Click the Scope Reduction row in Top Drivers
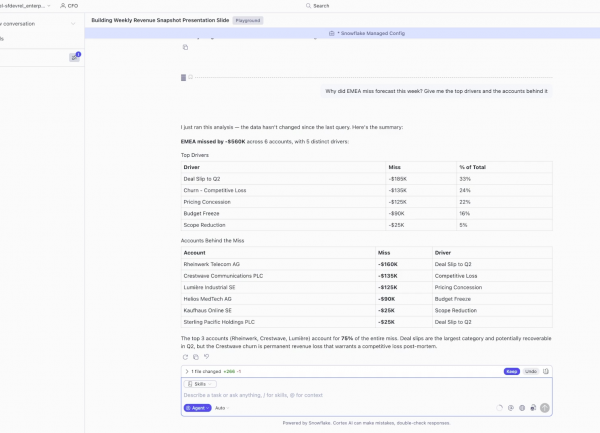Screen dimensions: 600x433 coord(367,225)
